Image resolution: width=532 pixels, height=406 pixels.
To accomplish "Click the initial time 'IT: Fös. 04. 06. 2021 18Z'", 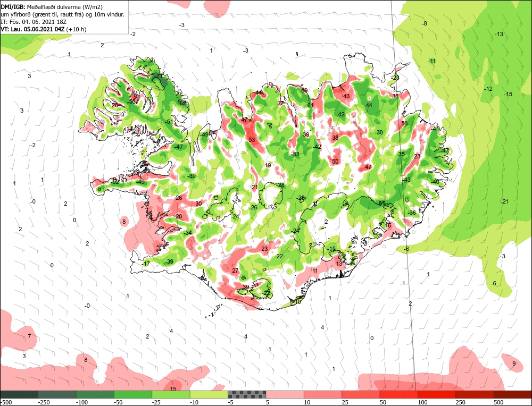I will 33,22.
